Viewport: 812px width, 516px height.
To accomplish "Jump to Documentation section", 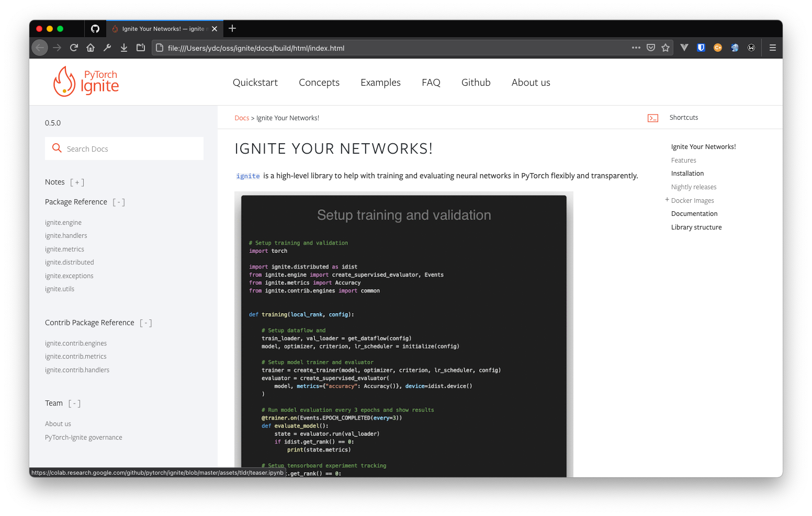I will pos(694,214).
